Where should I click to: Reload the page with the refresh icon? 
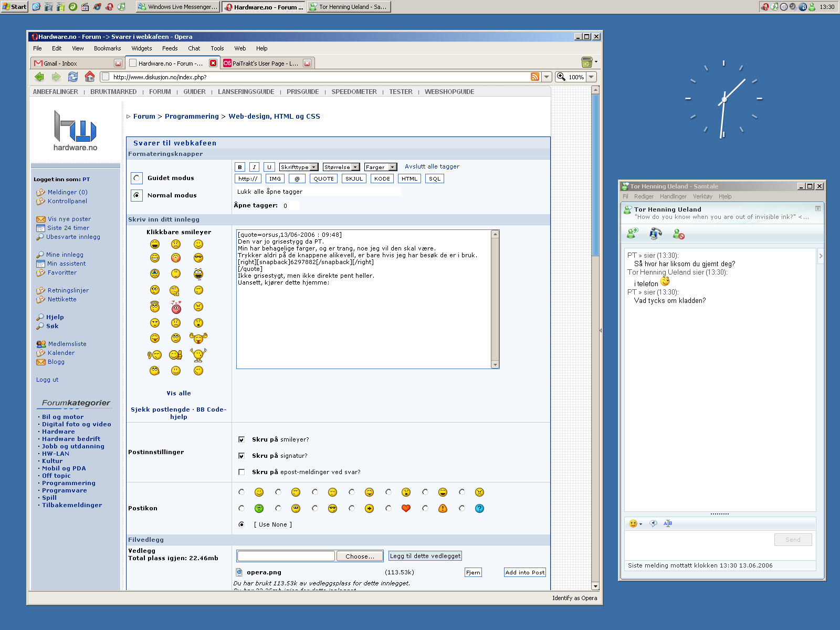coord(73,77)
